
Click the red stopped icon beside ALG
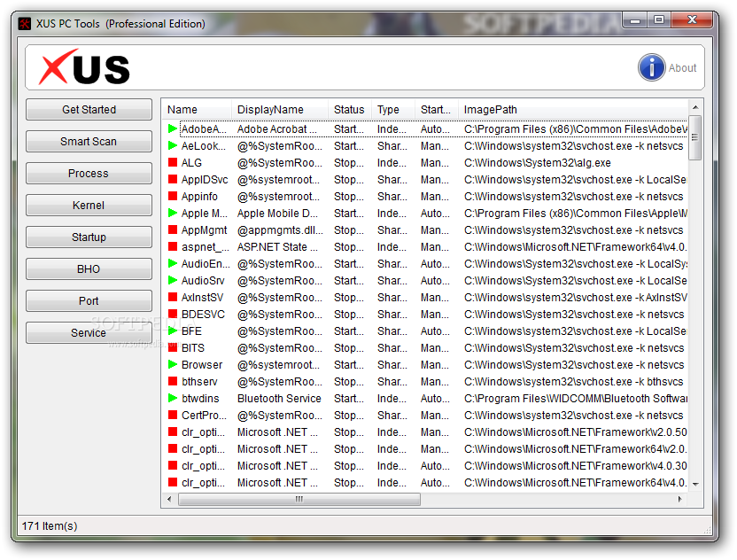pyautogui.click(x=173, y=163)
